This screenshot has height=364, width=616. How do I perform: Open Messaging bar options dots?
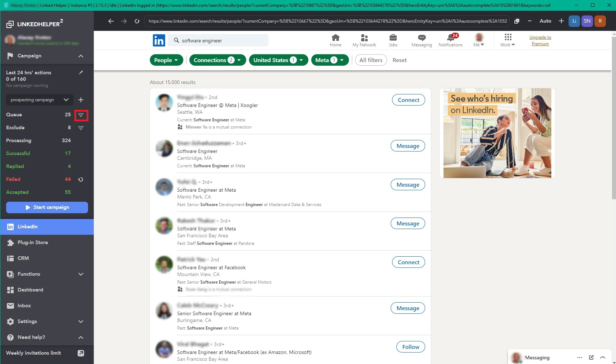pyautogui.click(x=580, y=358)
